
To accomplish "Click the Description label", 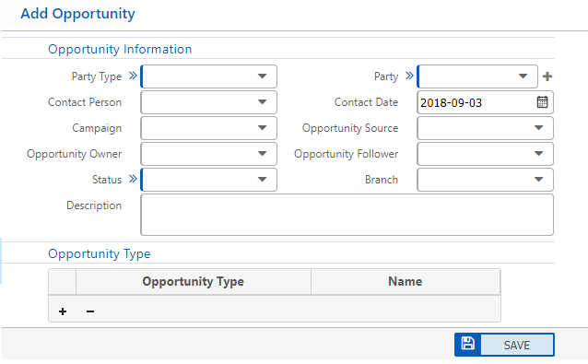I will [x=94, y=205].
